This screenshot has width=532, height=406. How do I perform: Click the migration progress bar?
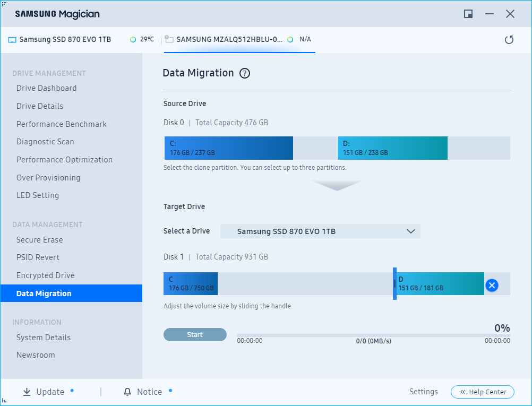pyautogui.click(x=373, y=335)
